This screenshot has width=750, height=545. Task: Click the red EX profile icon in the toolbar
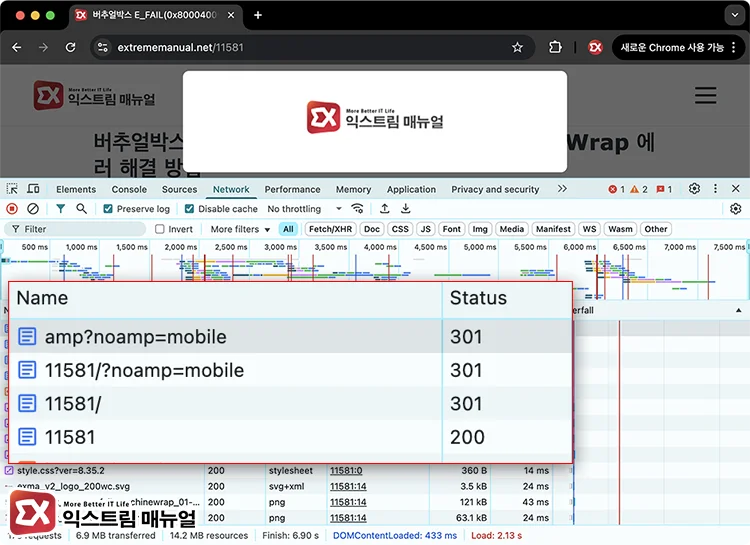tap(595, 47)
